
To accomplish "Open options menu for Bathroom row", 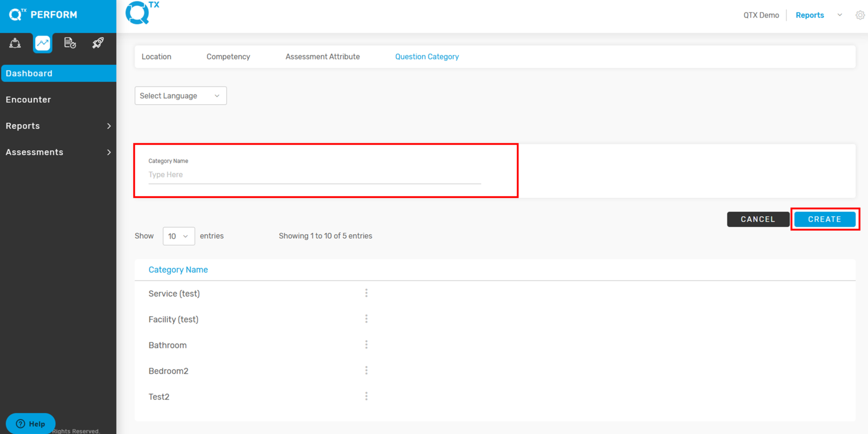I will click(x=366, y=345).
